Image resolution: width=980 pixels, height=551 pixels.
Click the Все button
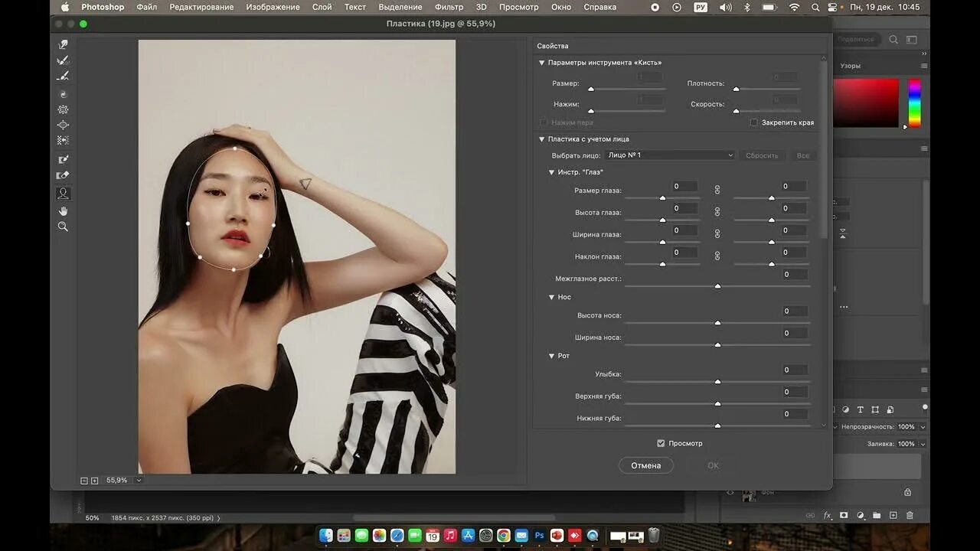point(802,155)
